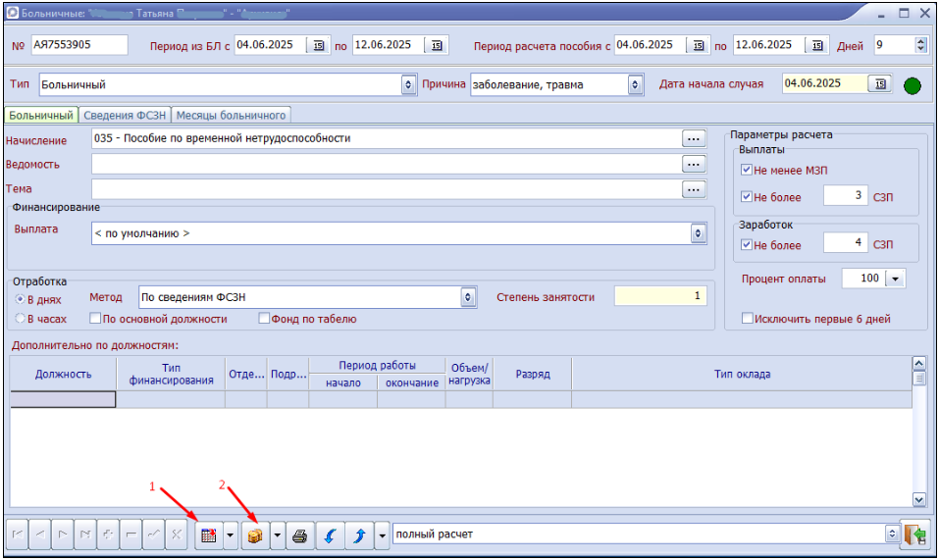The image size is (939, 560).
Task: Select the 'В часах' radio button
Action: 20,319
